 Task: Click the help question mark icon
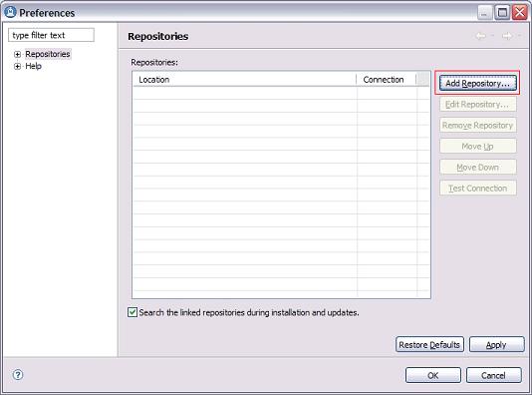pos(18,375)
